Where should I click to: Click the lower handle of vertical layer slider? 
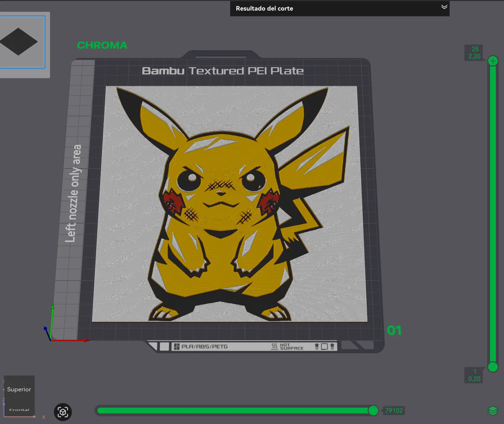(x=493, y=367)
